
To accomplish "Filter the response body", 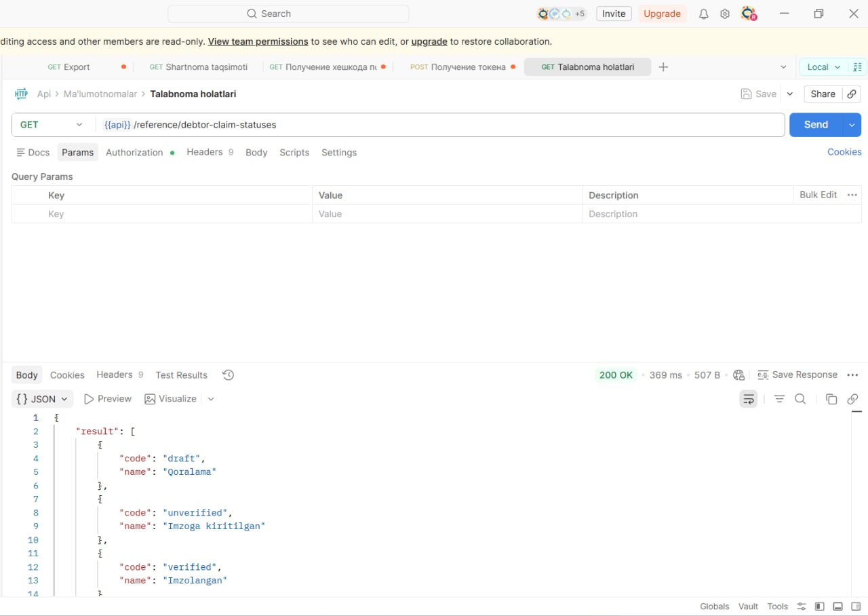I will click(x=779, y=399).
